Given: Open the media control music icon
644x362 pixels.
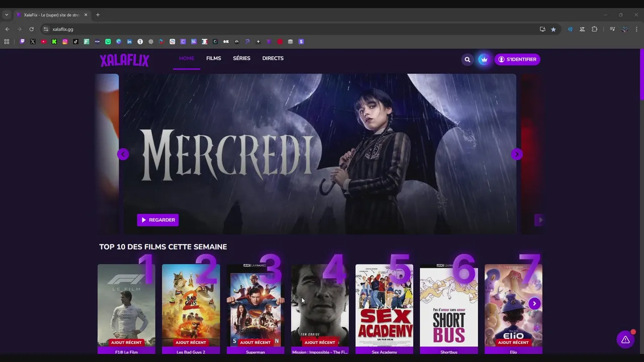Looking at the screenshot, I should pos(612,29).
